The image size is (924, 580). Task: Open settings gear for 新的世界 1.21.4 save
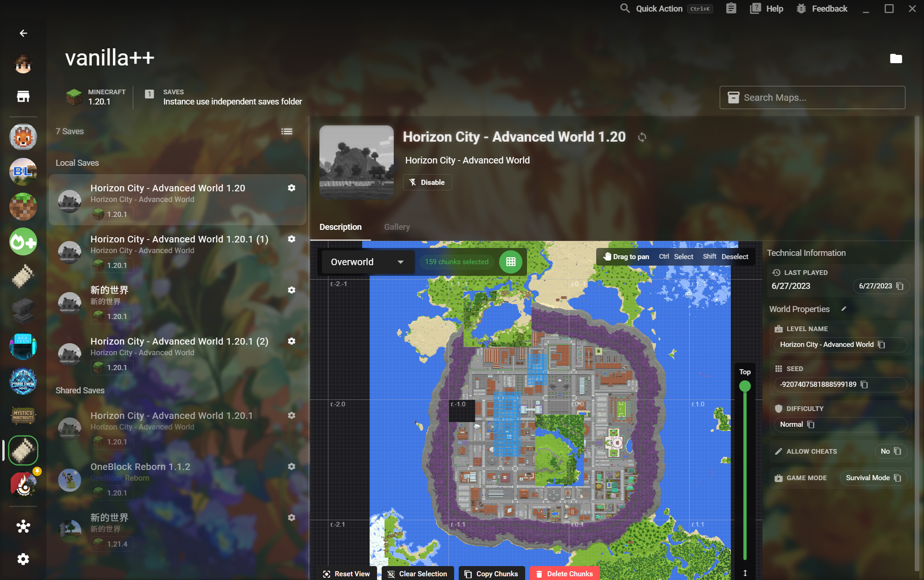[292, 518]
